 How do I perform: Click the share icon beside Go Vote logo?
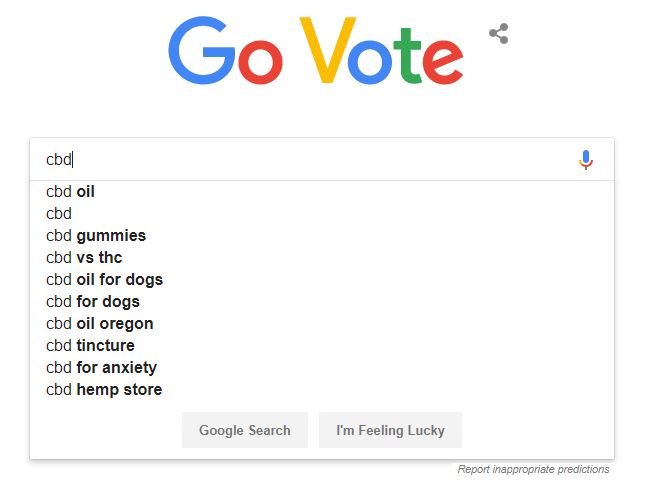(x=498, y=33)
